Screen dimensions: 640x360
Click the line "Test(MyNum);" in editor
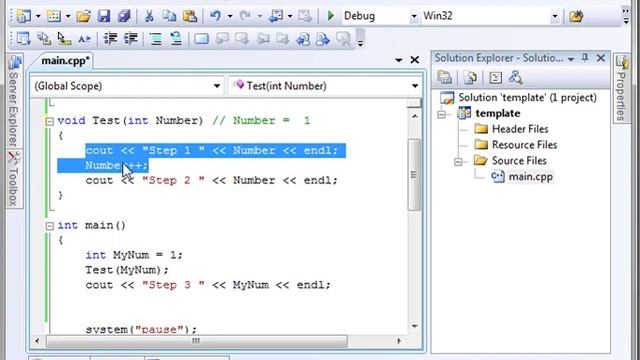127,270
